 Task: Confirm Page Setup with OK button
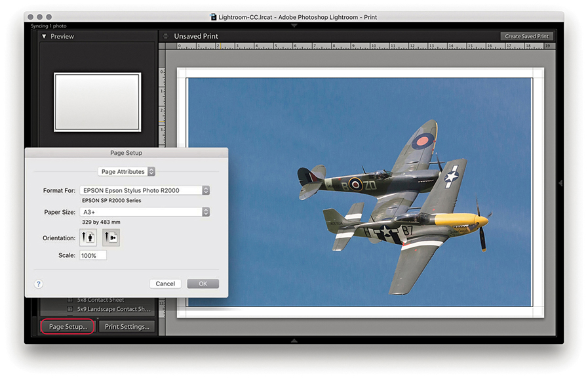(203, 283)
